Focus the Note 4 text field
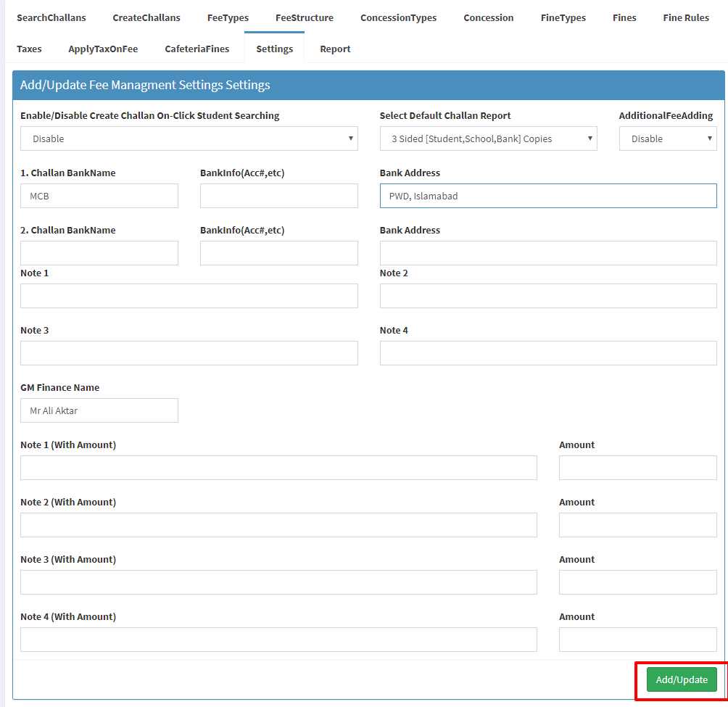Image resolution: width=728 pixels, height=707 pixels. (548, 353)
